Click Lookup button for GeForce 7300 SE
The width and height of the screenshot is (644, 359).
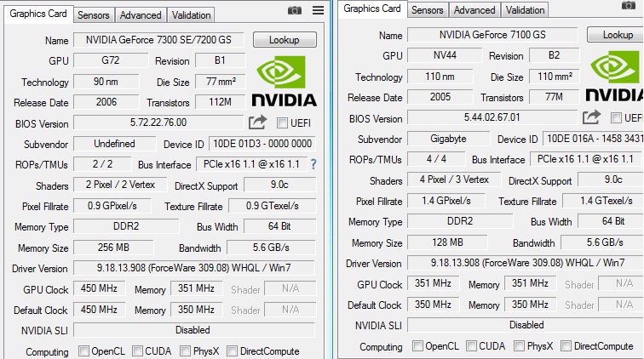pos(285,40)
